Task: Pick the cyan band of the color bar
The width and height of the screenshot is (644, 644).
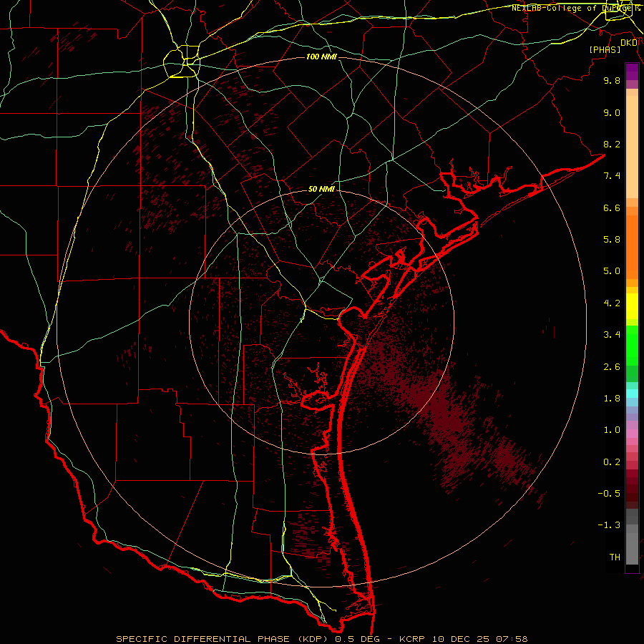Action: [632, 394]
